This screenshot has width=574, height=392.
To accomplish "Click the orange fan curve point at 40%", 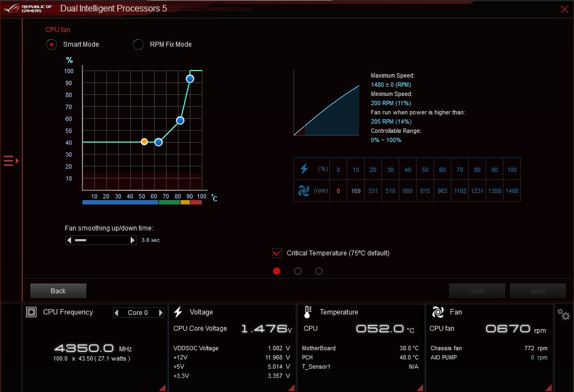I will pos(144,142).
